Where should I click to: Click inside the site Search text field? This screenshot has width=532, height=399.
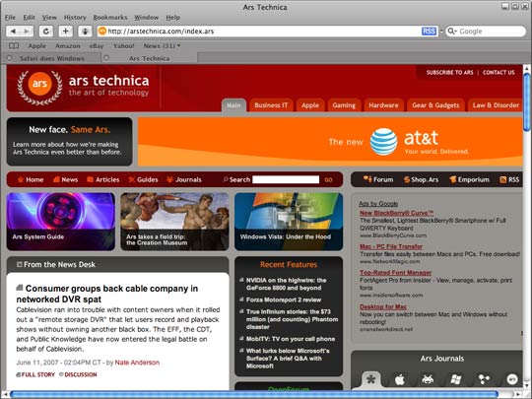click(286, 179)
